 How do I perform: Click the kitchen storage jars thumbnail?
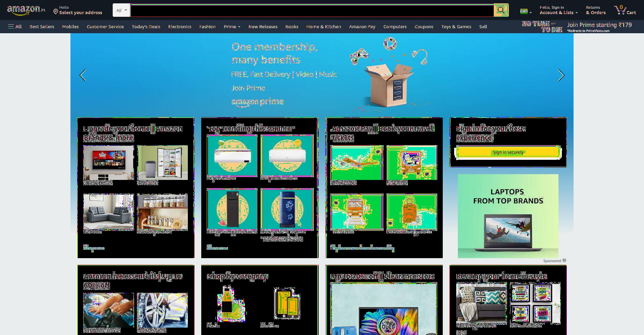(162, 211)
